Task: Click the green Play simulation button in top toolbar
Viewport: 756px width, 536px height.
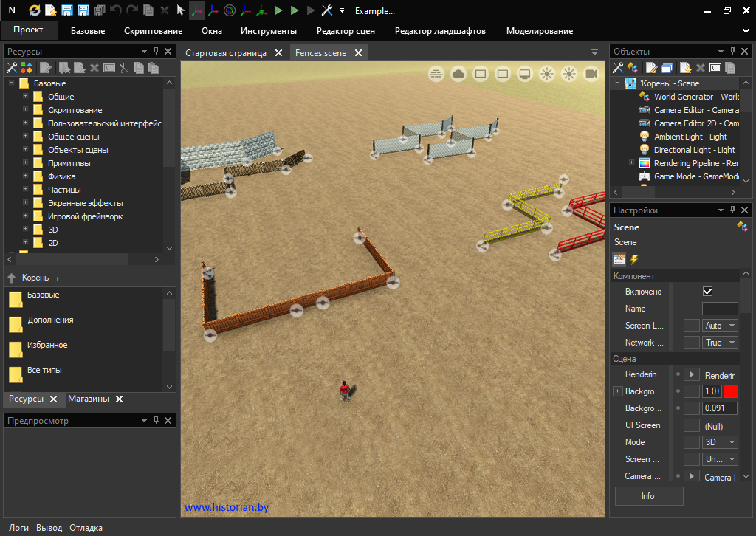Action: (278, 10)
